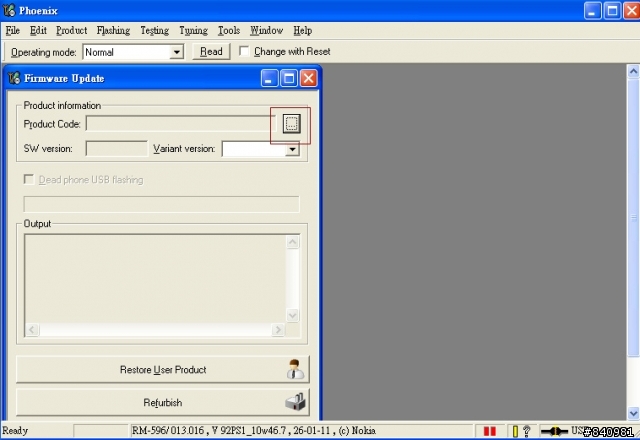640x440 pixels.
Task: Click Output box scroll down arrow
Action: pos(292,315)
